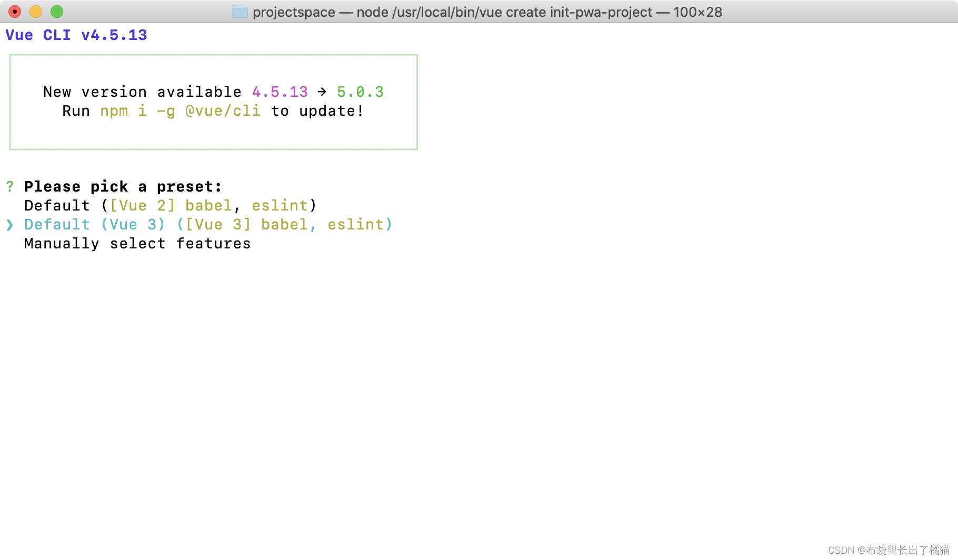Screen dimensions: 958x560
Task: Close the terminal window with red button
Action: coord(15,12)
